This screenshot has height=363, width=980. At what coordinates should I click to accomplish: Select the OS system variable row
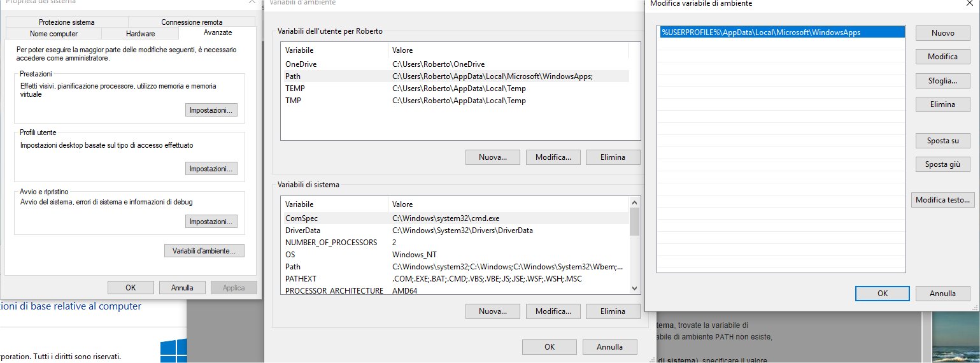point(455,255)
